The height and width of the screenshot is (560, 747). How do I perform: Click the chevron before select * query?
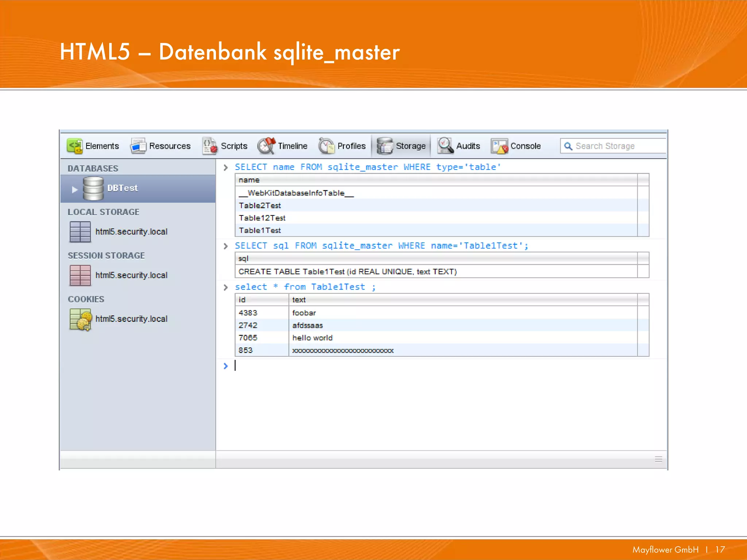226,287
